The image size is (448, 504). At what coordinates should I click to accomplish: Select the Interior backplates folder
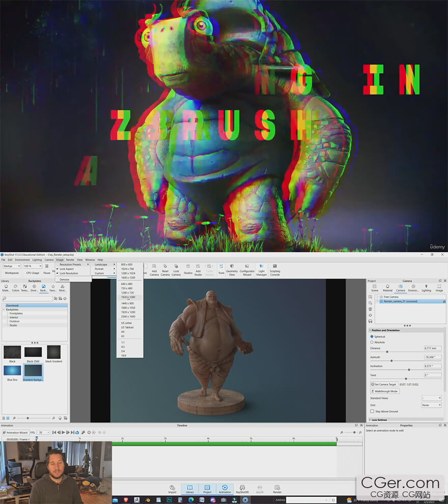(x=14, y=317)
